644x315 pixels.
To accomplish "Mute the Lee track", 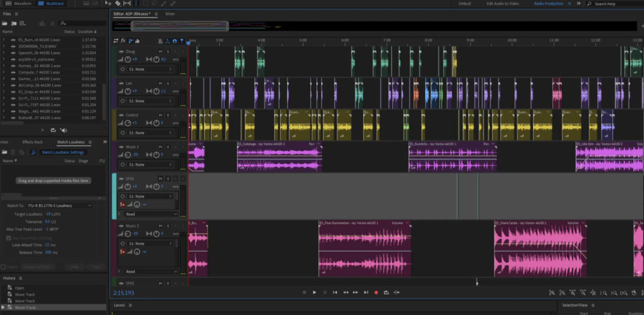I will click(x=160, y=83).
